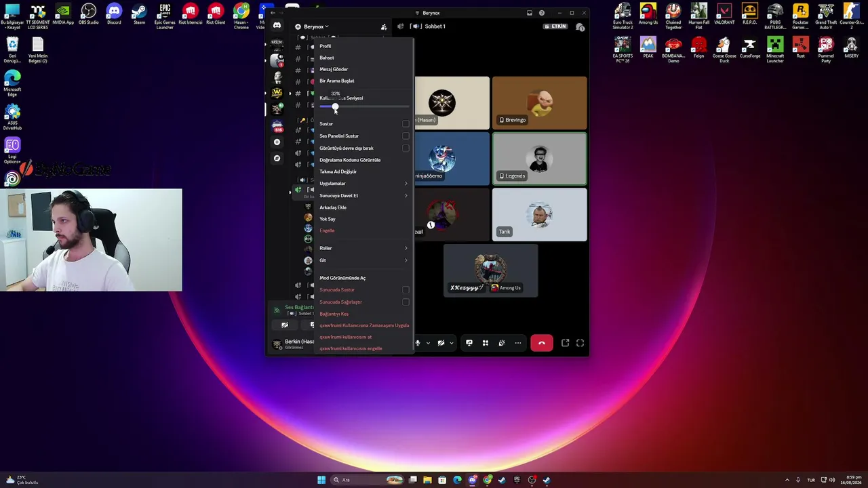Click the user volume slider handle
The image size is (868, 488).
pos(335,107)
